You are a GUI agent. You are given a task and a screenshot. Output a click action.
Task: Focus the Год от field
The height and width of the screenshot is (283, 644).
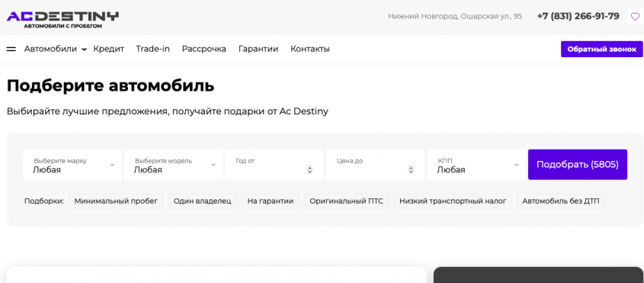pos(274,165)
